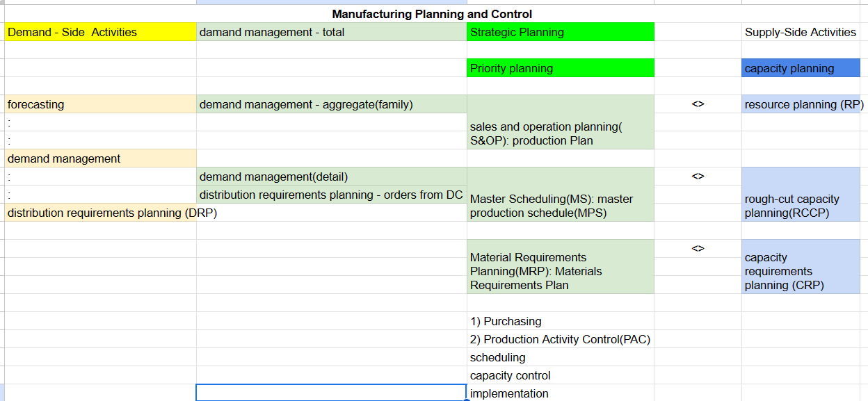
Task: Click the green 'Strategic Planning' cell
Action: (561, 32)
